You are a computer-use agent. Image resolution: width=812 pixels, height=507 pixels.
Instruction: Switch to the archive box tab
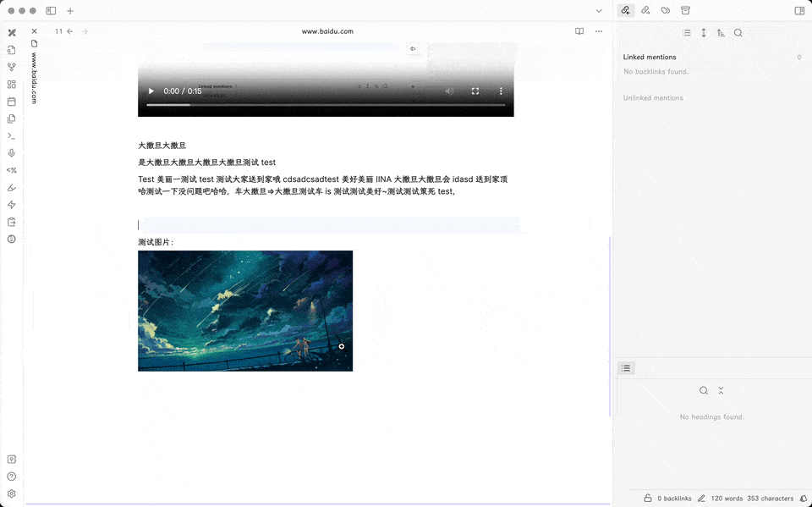point(685,10)
